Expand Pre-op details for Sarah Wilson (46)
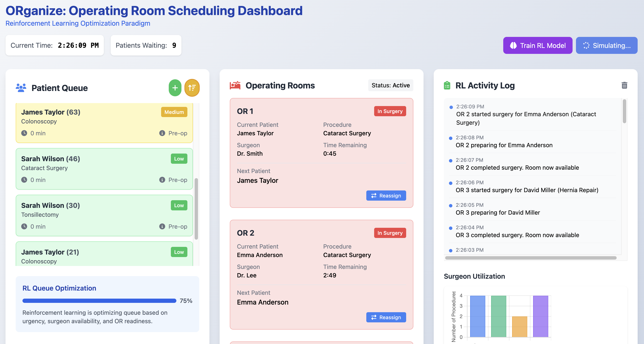This screenshot has width=644, height=344. tap(162, 180)
